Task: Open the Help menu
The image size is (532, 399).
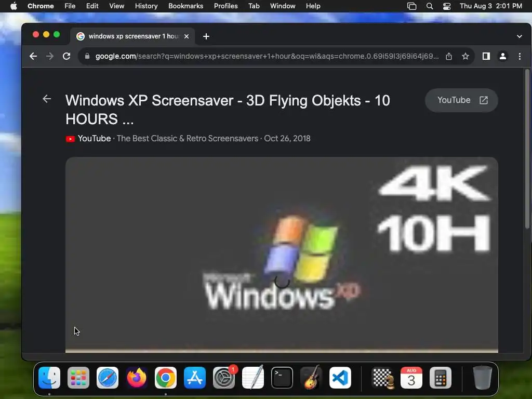Action: (313, 6)
